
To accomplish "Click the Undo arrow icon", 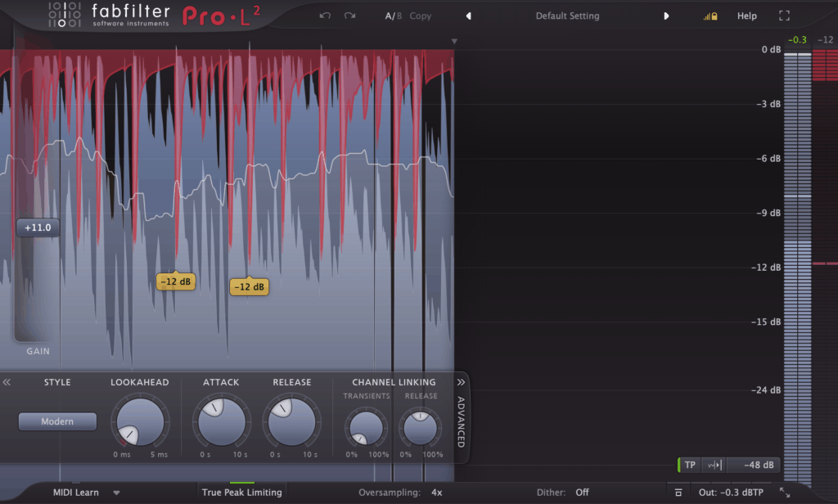I will pyautogui.click(x=324, y=16).
